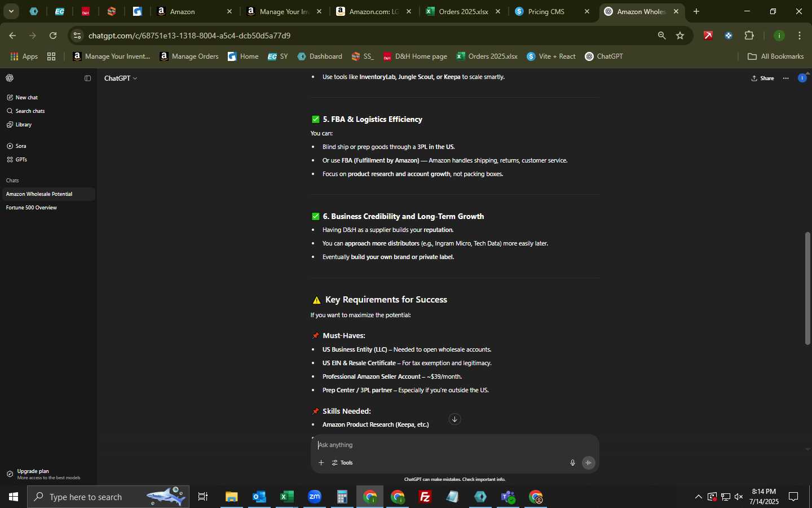
Task: Open Microsoft Teams from the taskbar
Action: [508, 497]
